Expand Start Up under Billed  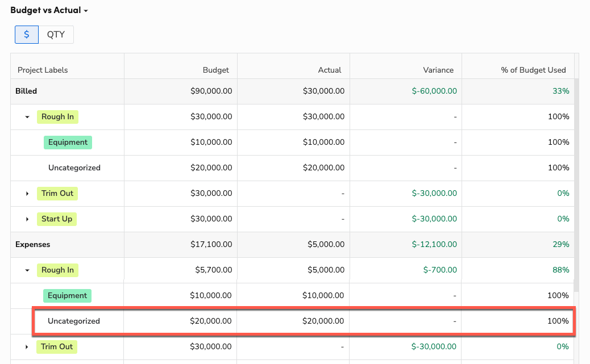tap(27, 219)
